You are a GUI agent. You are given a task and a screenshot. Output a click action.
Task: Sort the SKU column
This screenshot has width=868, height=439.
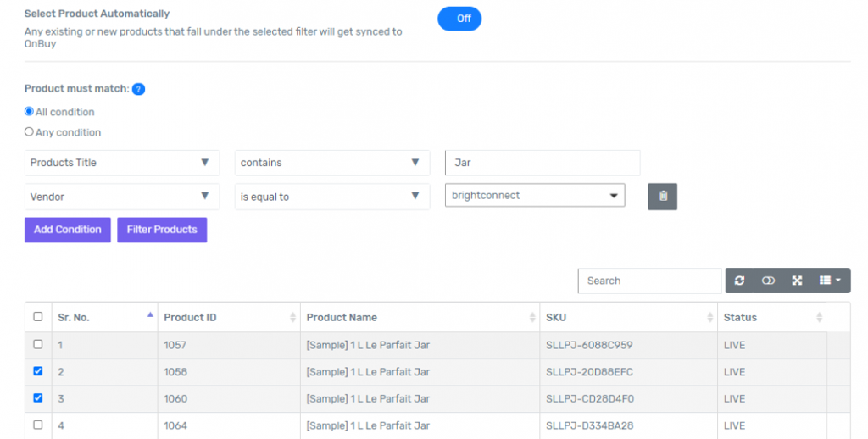click(x=709, y=317)
